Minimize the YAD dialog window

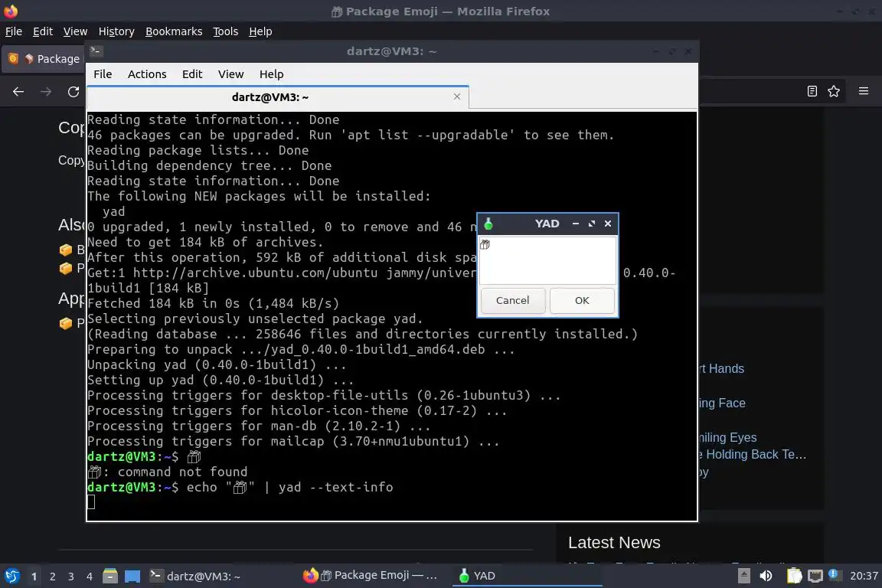click(576, 224)
